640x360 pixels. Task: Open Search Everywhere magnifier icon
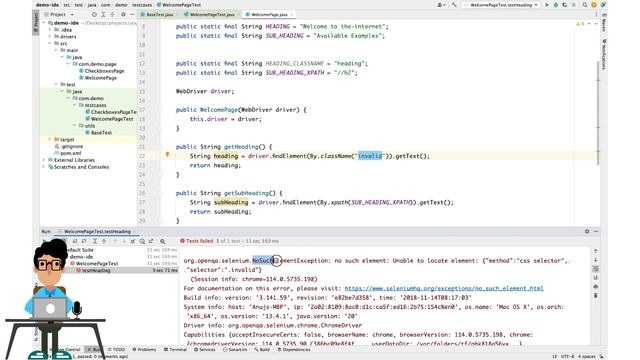click(585, 5)
